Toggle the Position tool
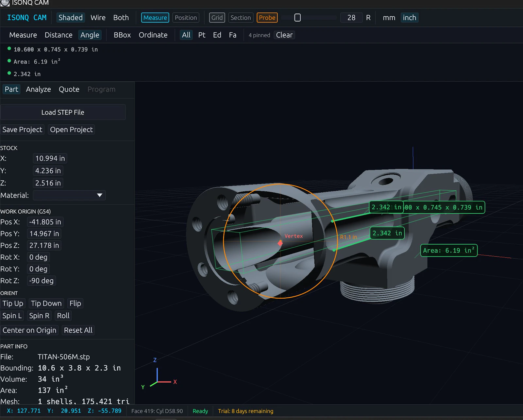This screenshot has width=523, height=420. coord(186,18)
